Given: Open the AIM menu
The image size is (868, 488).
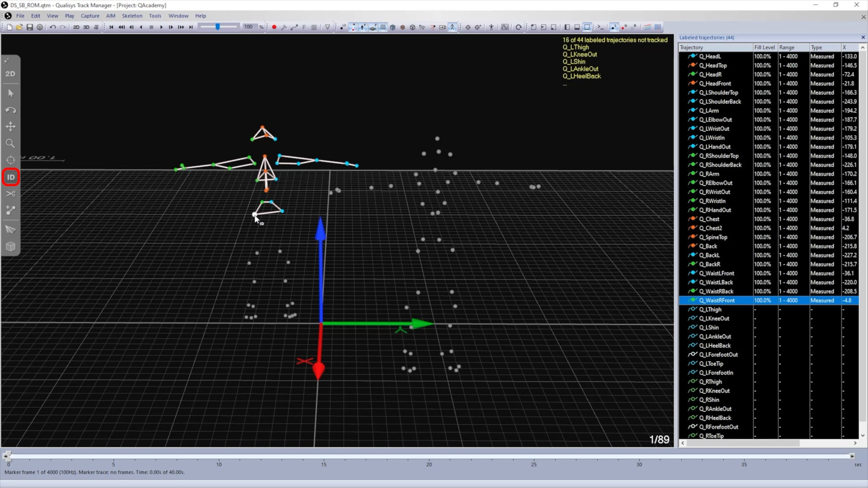Looking at the screenshot, I should point(110,16).
